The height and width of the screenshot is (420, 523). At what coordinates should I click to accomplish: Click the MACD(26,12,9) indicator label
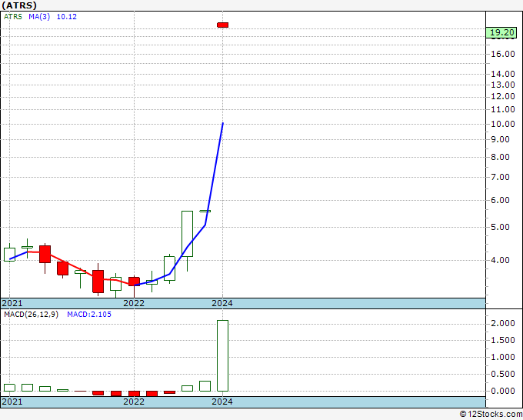pyautogui.click(x=31, y=315)
